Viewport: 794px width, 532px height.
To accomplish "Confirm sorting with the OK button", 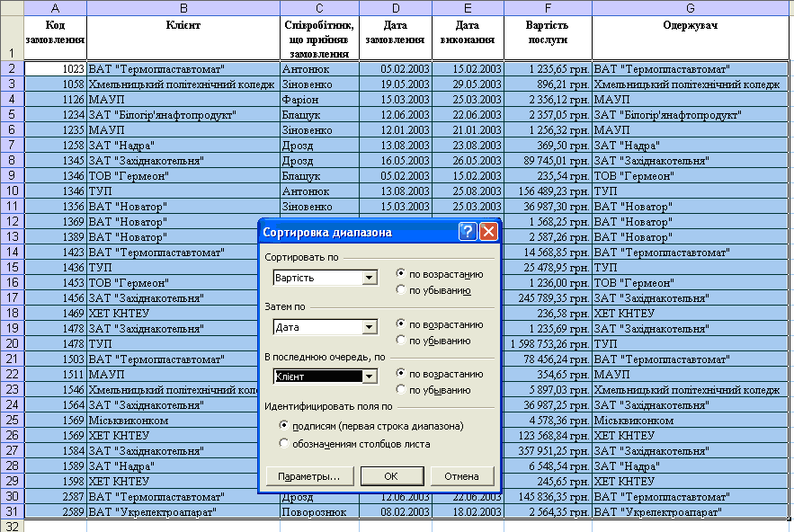I will click(392, 476).
